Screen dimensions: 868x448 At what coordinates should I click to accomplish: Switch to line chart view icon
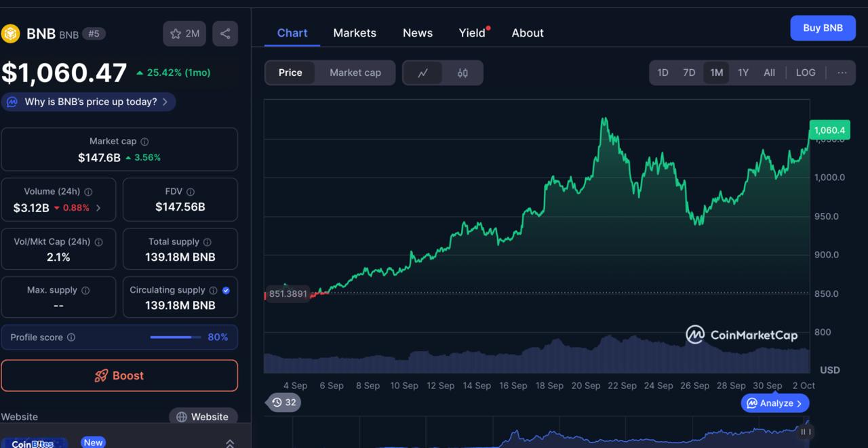click(x=422, y=73)
